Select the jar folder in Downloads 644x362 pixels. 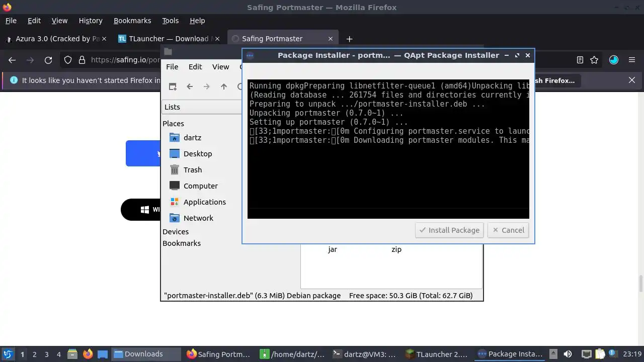click(333, 249)
